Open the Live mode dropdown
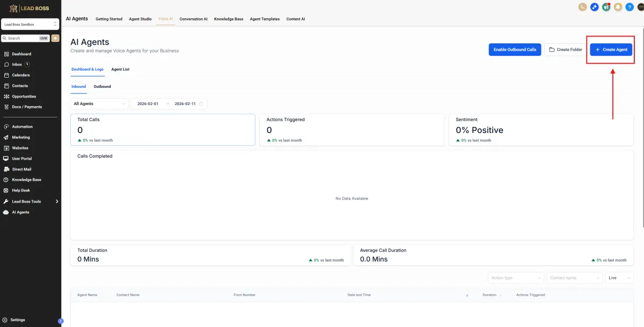 tap(619, 278)
